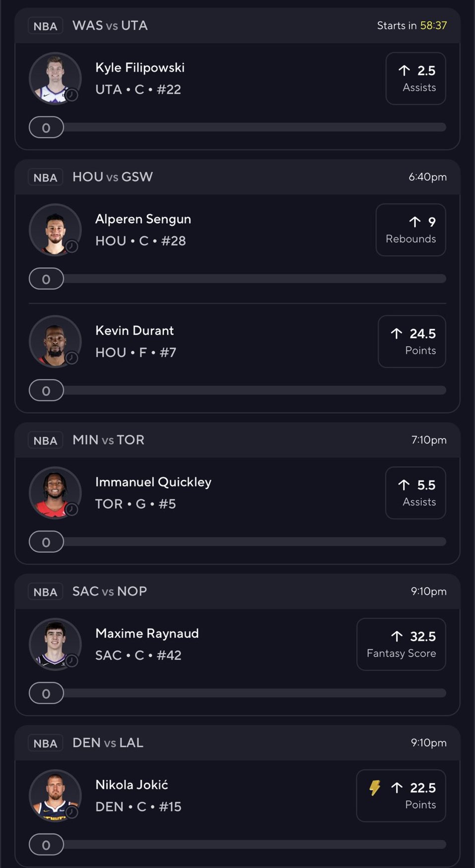Image resolution: width=475 pixels, height=868 pixels.
Task: Click the clock badge on Filipowski's avatar
Action: (72, 95)
